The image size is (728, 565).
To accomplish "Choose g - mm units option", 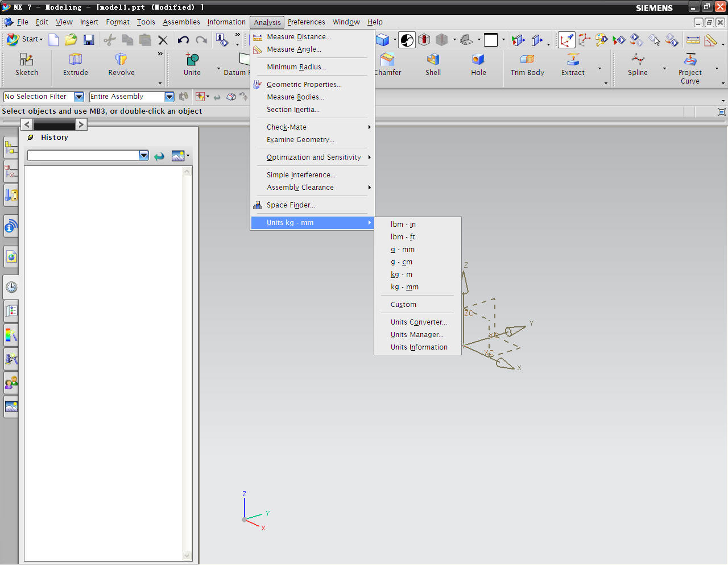I will pos(417,250).
